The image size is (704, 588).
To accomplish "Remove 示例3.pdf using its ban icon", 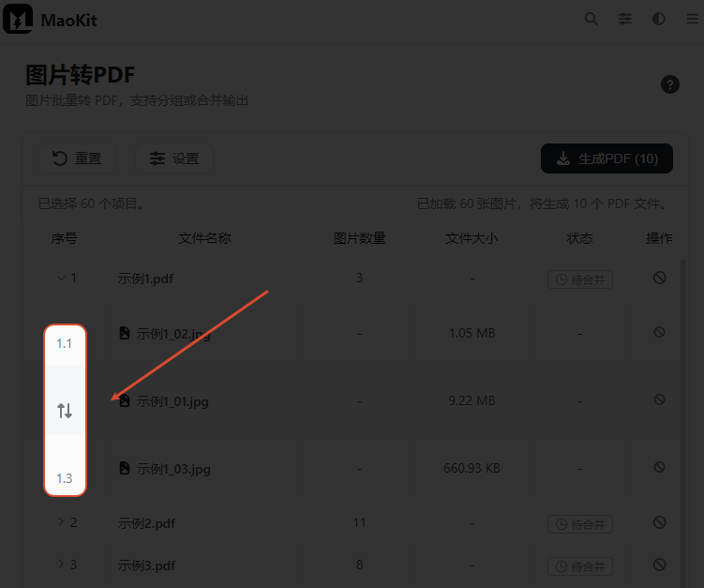I will (659, 565).
